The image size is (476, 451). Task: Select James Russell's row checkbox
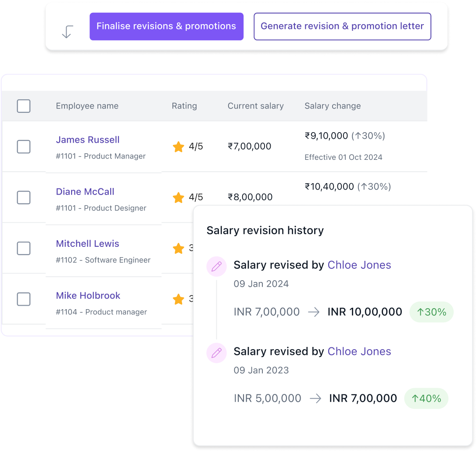[24, 147]
